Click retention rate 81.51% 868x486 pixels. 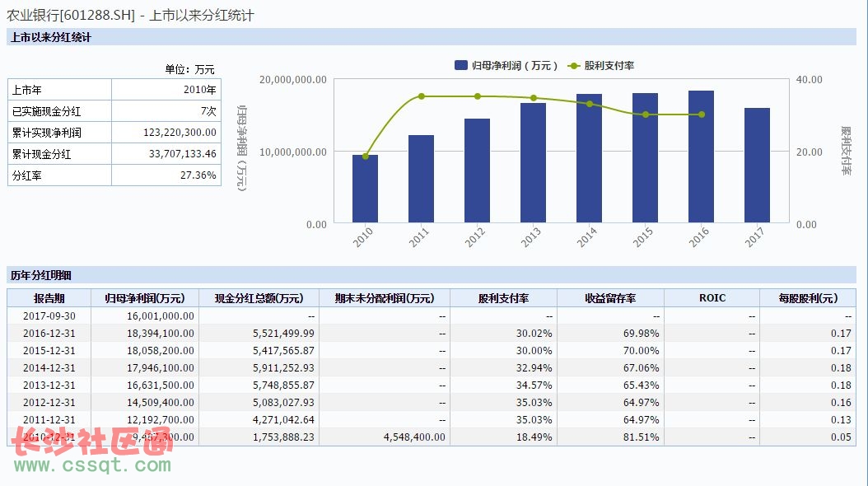click(641, 437)
